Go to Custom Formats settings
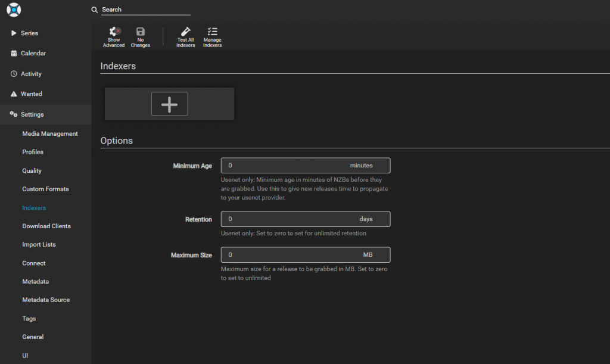This screenshot has width=610, height=364. click(45, 189)
